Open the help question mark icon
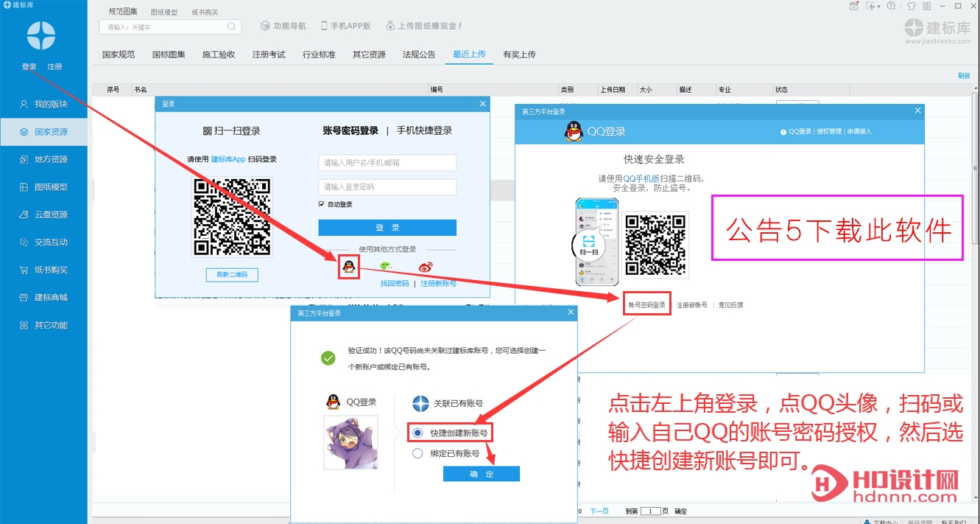This screenshot has width=980, height=524. tap(891, 6)
